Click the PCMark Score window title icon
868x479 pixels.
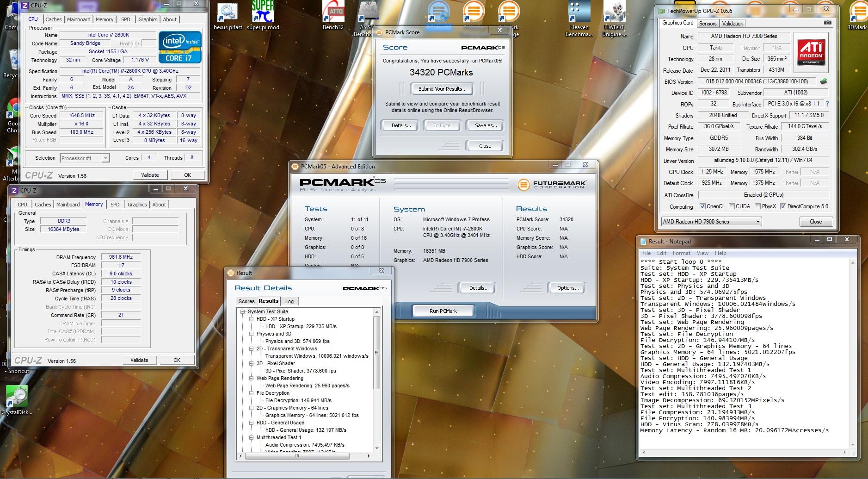(379, 32)
